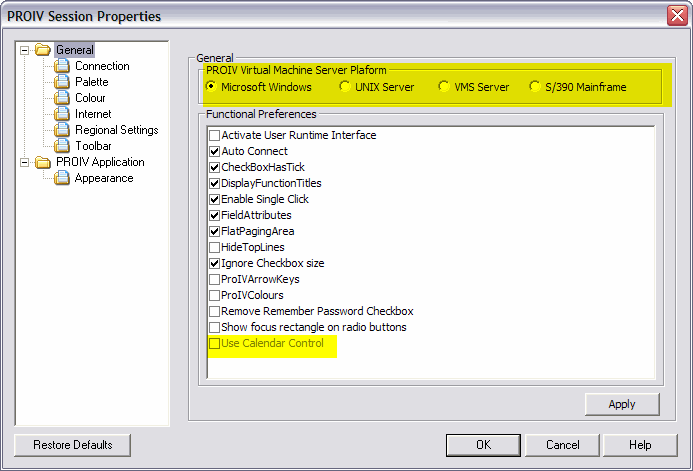Collapse the PROIV Application tree node
This screenshot has height=471, width=693.
point(25,162)
